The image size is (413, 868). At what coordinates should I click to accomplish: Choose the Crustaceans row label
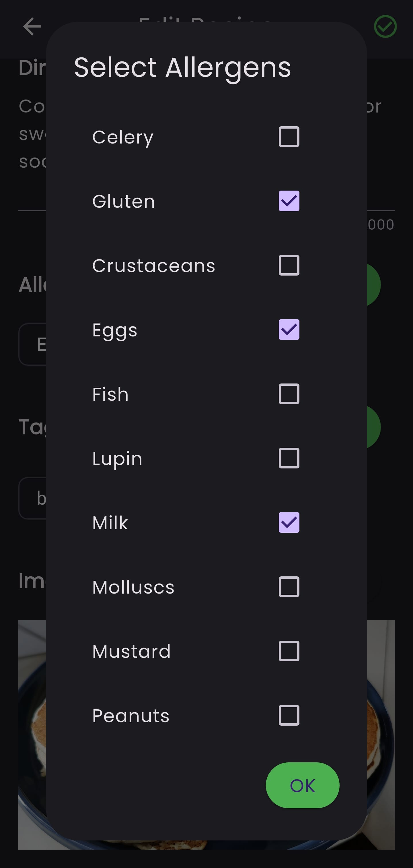click(154, 266)
